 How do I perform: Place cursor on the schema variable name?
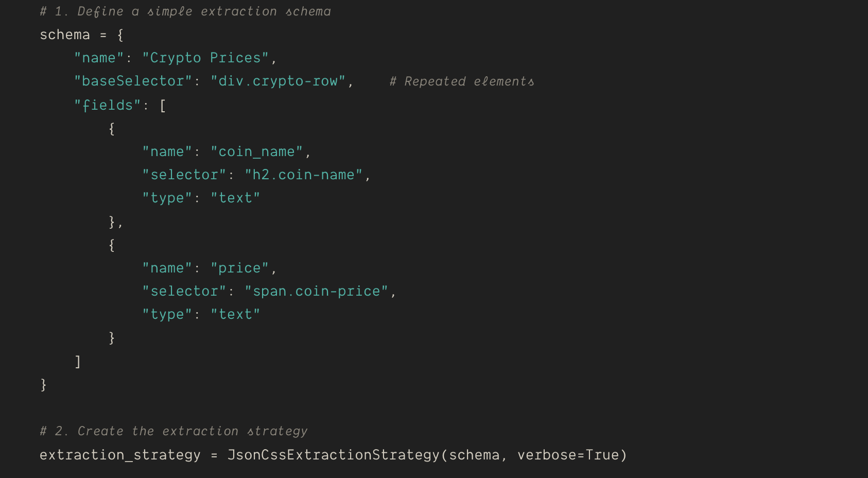[65, 35]
